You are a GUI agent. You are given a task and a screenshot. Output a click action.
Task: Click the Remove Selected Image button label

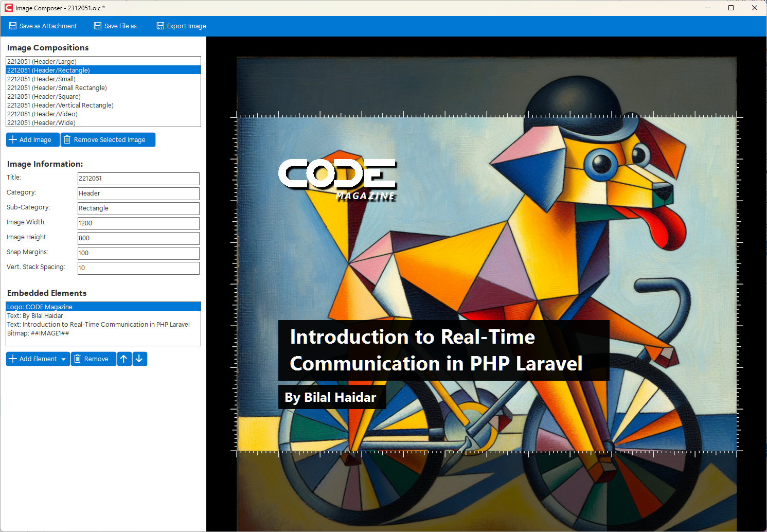pos(110,140)
